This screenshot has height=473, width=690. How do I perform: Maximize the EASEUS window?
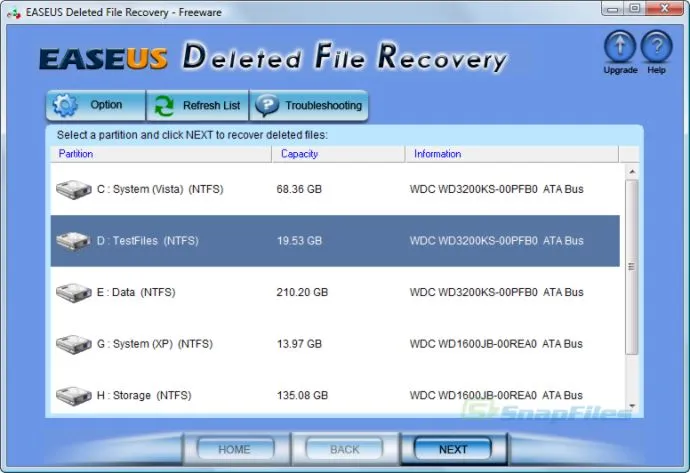[635, 8]
